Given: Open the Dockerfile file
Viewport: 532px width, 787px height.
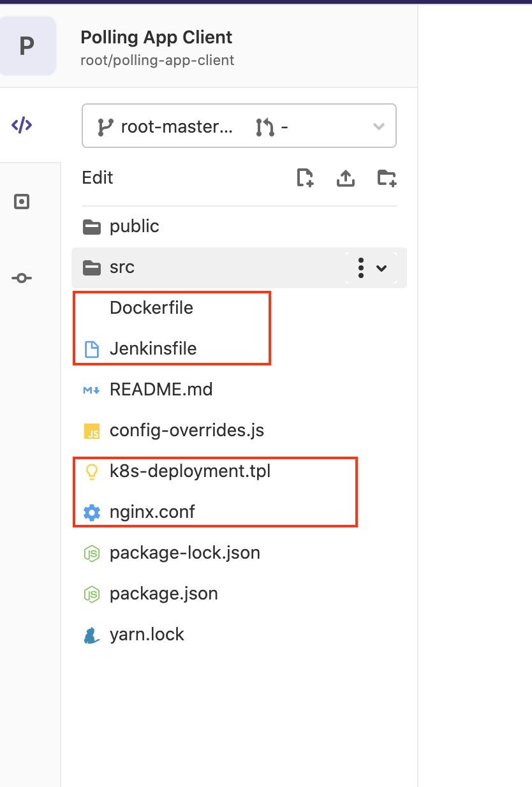Looking at the screenshot, I should (151, 308).
